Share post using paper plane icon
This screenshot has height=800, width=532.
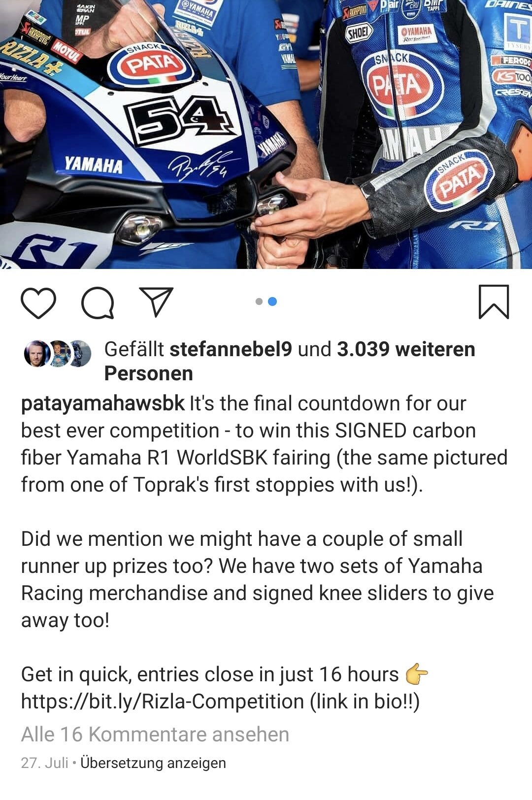(157, 301)
